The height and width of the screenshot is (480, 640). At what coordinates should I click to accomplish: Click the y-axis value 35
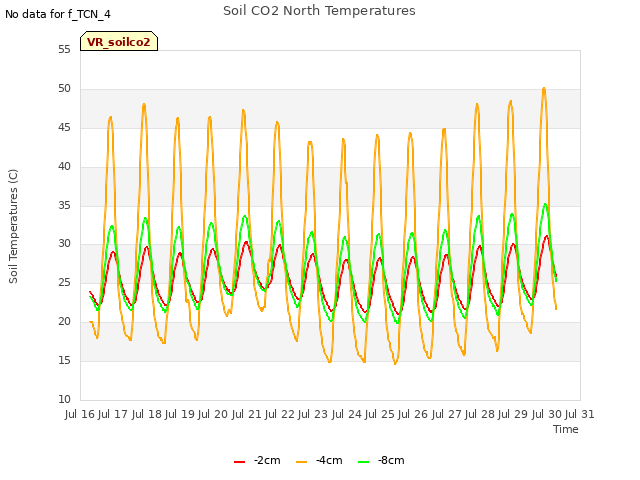coord(64,205)
